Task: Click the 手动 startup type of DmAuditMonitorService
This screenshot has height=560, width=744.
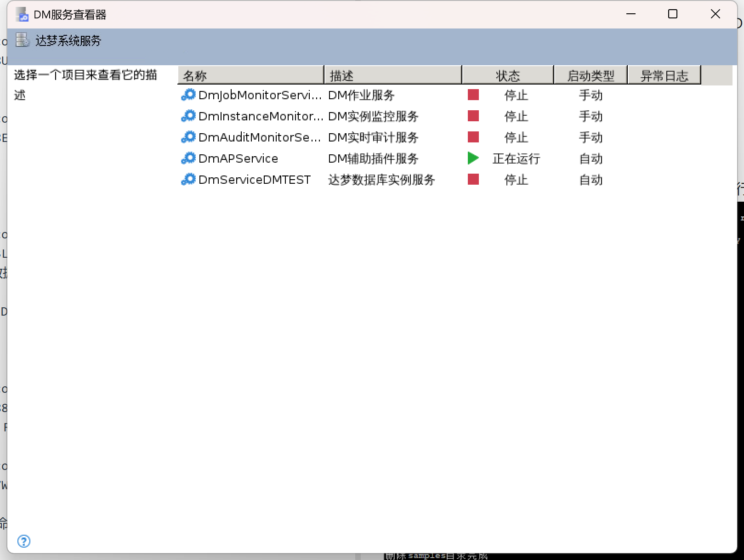Action: tap(591, 137)
